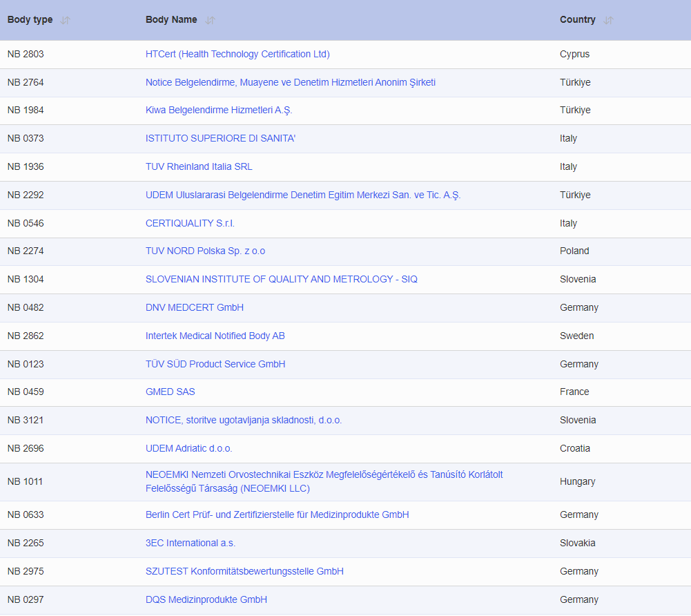
Task: Select SLOVENIAN INSTITUTE OF QUALITY AND METROLOGY link
Action: point(281,280)
